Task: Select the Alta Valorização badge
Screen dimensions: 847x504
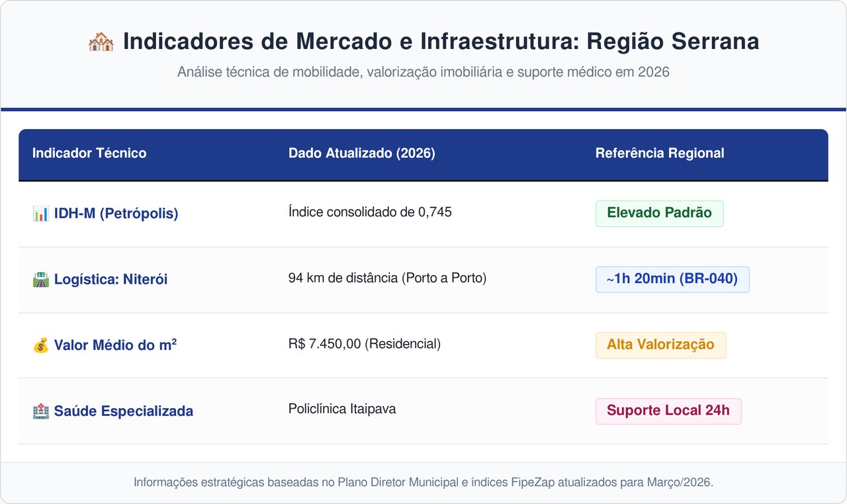Action: click(660, 345)
